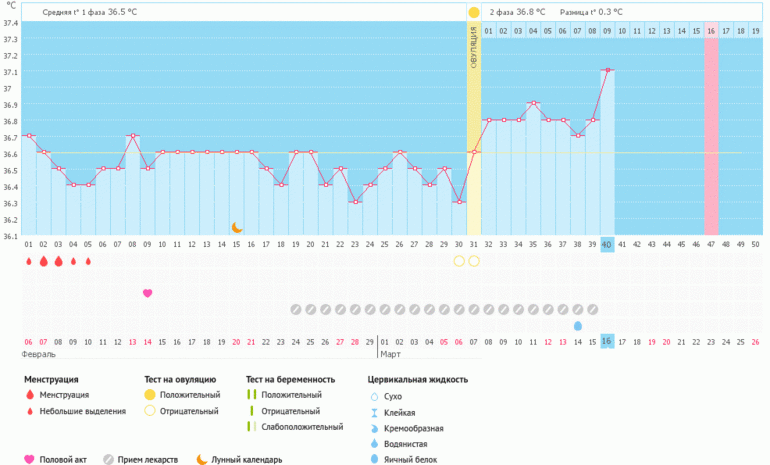The height and width of the screenshot is (465, 770).
Task: Click the Яичный белок legend icon
Action: tap(374, 460)
